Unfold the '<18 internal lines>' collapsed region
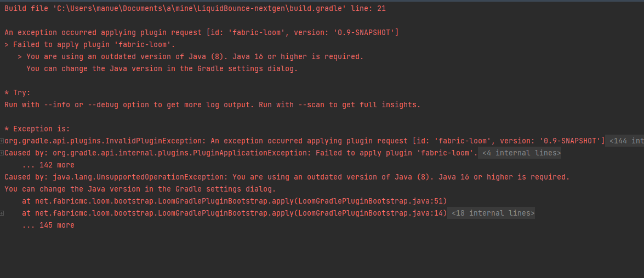Screen dimensions: 644x278 [x=492, y=213]
